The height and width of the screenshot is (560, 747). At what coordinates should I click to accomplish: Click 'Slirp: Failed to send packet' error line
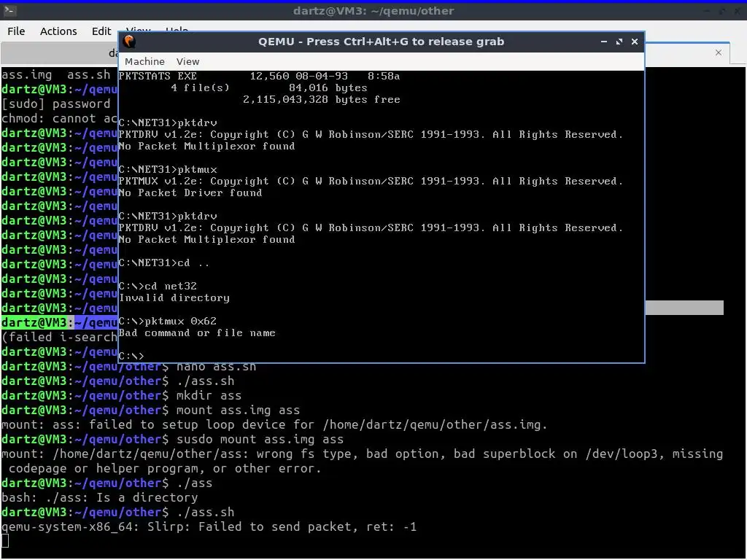[209, 526]
